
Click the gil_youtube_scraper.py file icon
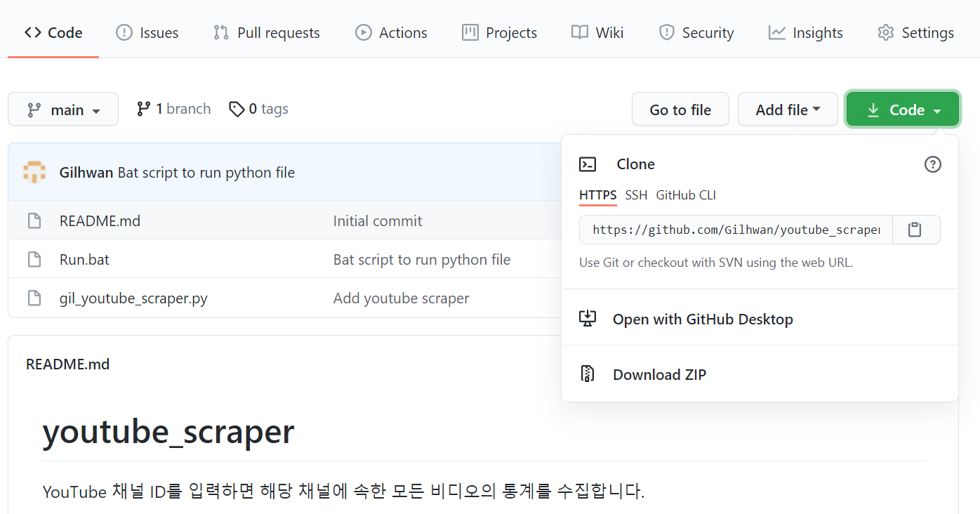click(x=34, y=298)
